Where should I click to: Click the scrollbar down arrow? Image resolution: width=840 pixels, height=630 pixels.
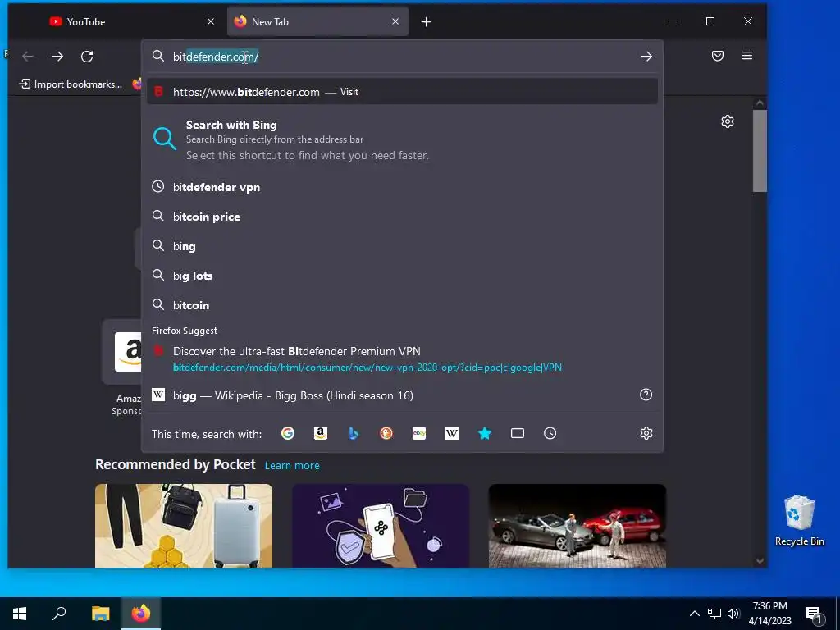760,561
